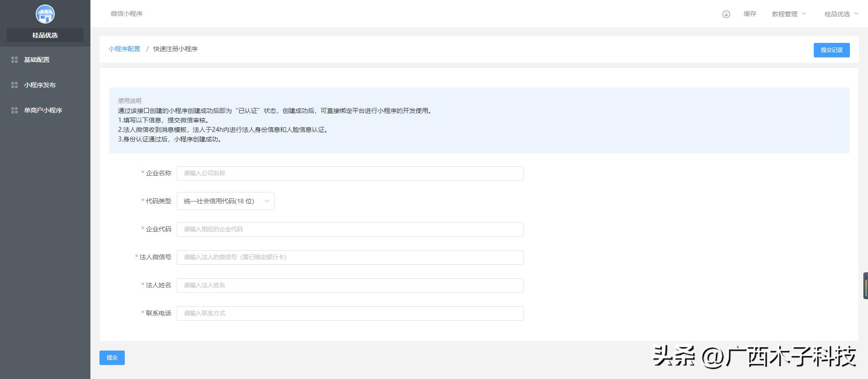
Task: Click the floating widget on right edge
Action: click(x=865, y=285)
